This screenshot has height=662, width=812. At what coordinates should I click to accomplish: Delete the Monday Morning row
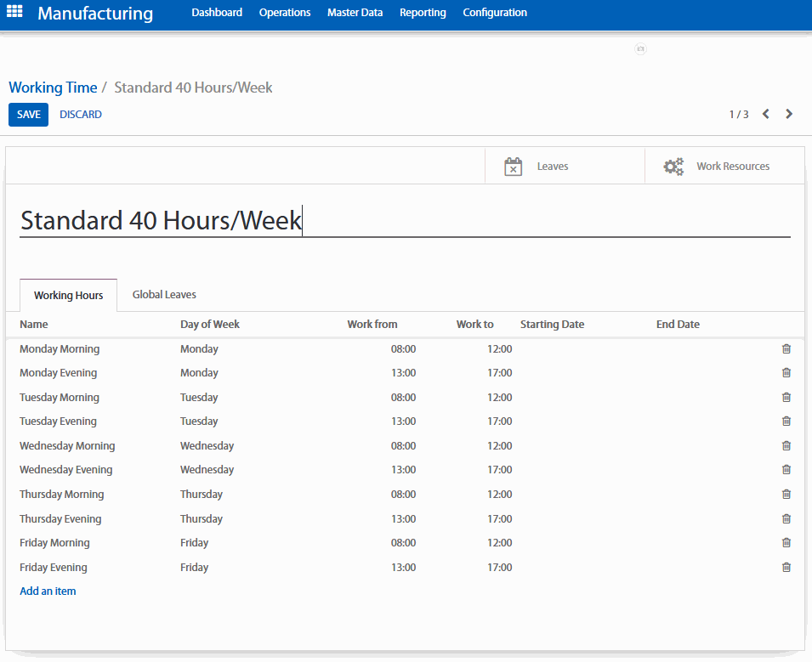(x=786, y=349)
